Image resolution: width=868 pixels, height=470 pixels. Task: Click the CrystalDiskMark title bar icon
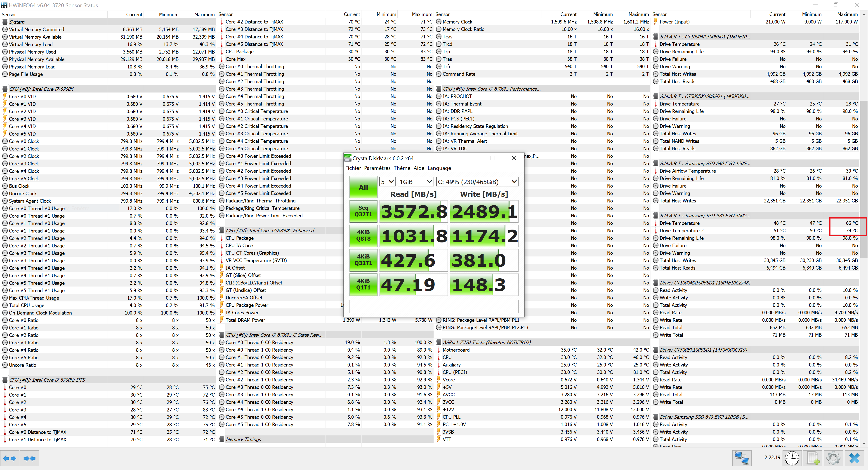tap(347, 158)
